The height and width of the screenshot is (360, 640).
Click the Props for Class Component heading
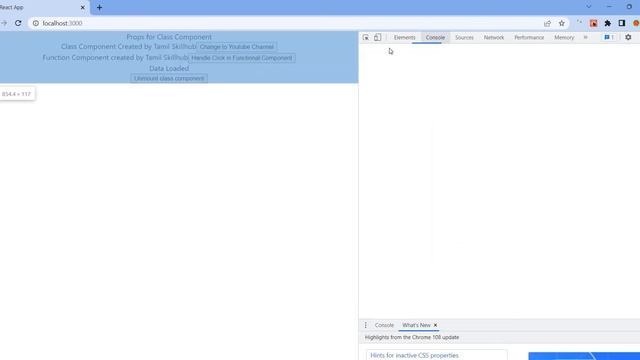click(x=169, y=37)
